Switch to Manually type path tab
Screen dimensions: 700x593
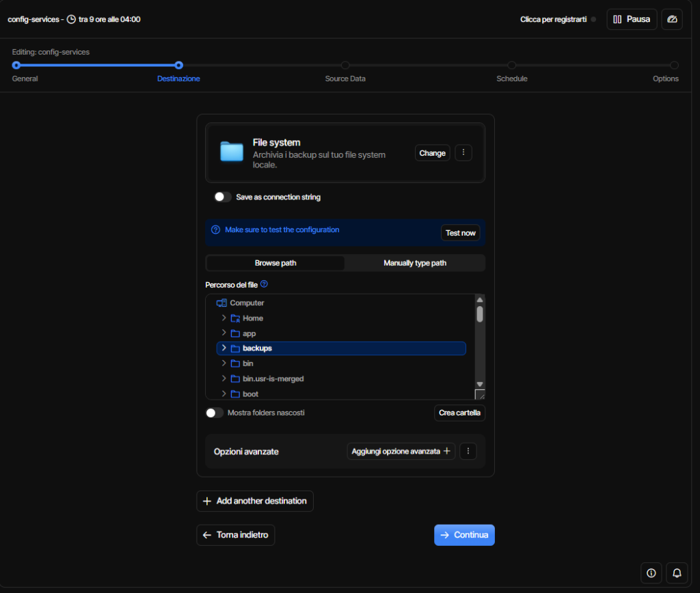(x=415, y=263)
